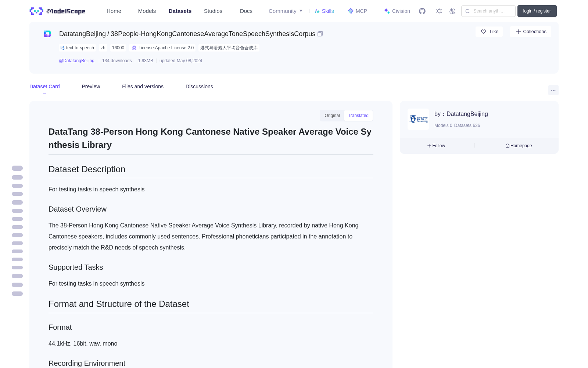The height and width of the screenshot is (368, 588).
Task: Toggle the light/dark theme sun icon
Action: tap(439, 11)
